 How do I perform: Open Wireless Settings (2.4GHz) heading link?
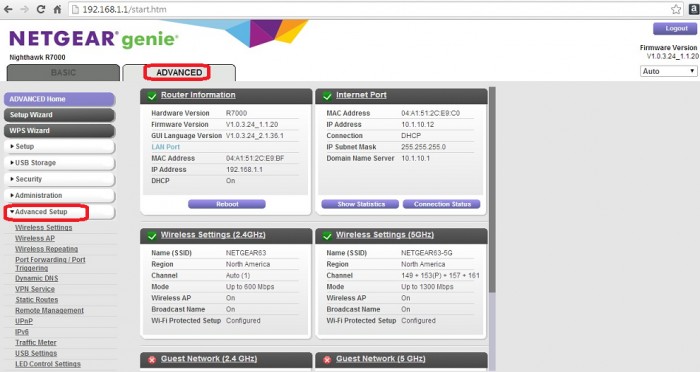tap(213, 235)
